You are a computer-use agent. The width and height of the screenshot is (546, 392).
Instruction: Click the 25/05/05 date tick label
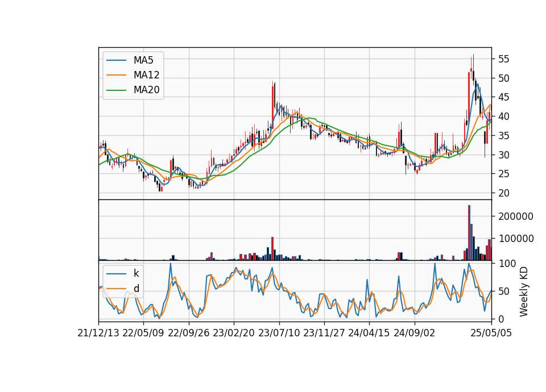pyautogui.click(x=491, y=333)
